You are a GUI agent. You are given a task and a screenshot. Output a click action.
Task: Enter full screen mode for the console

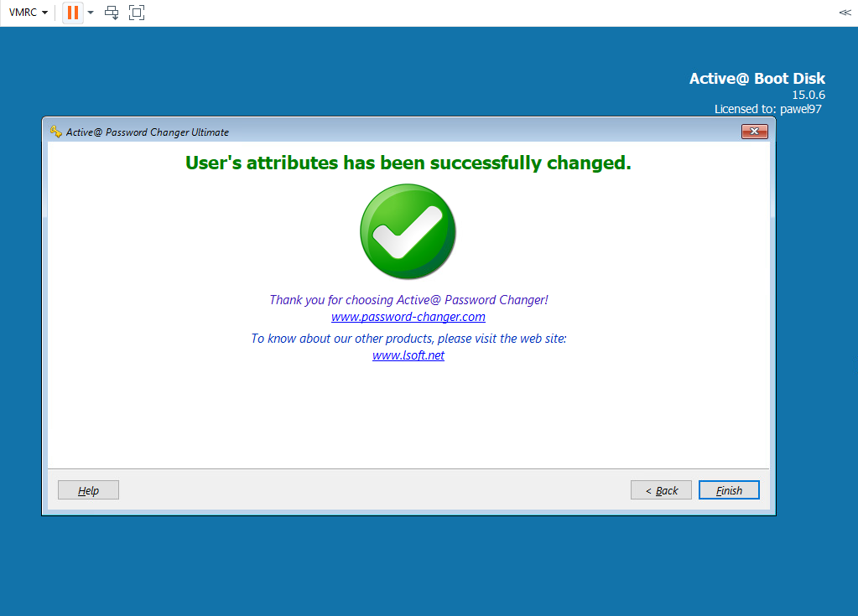tap(137, 13)
